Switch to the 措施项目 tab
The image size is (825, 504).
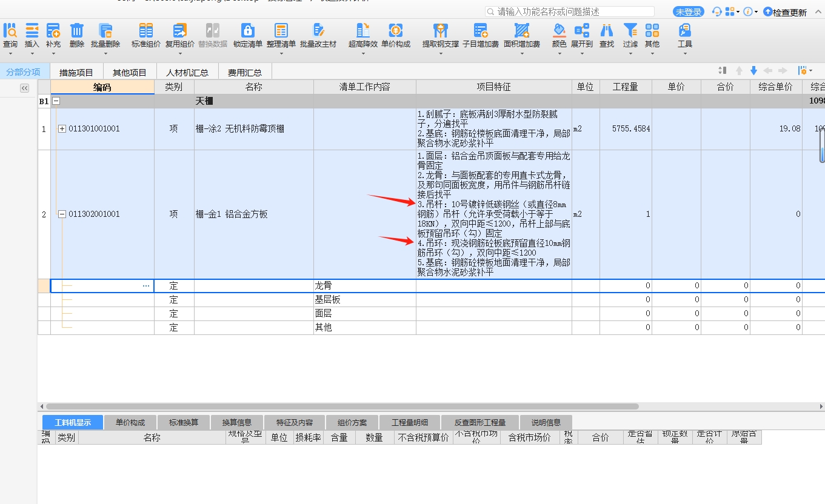pos(76,72)
